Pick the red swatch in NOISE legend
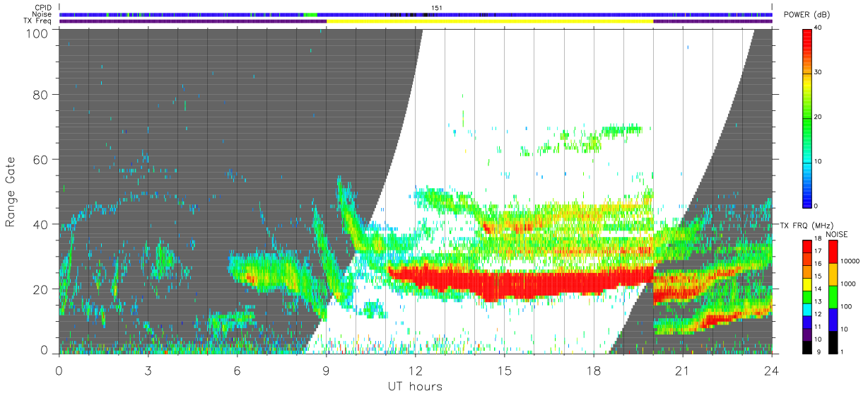The image size is (868, 401). [834, 252]
